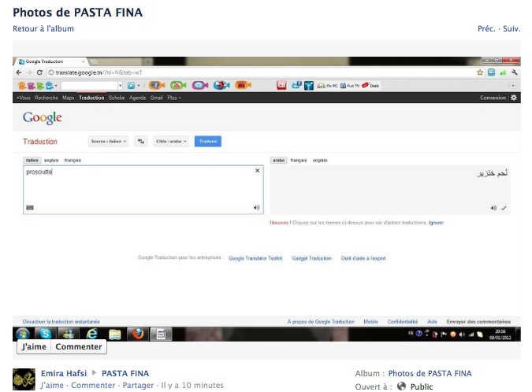This screenshot has height=392, width=532.
Task: Click the virtual keyboard icon in source box
Action: point(30,208)
